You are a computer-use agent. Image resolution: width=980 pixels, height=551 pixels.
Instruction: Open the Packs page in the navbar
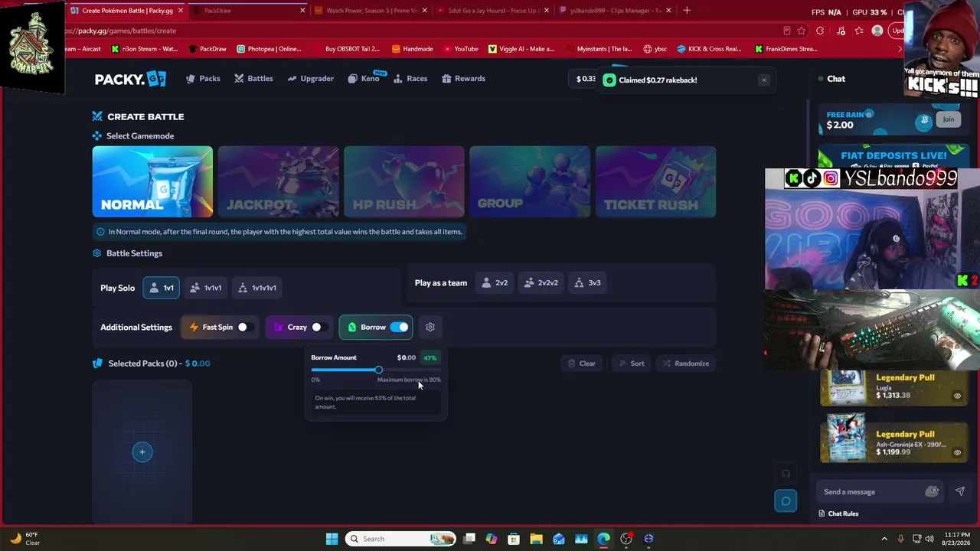[x=203, y=79]
